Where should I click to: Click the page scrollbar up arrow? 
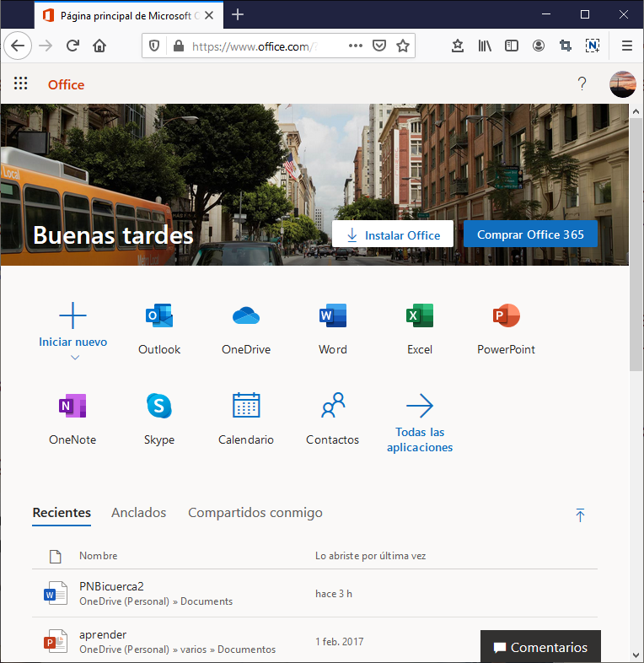tap(636, 111)
